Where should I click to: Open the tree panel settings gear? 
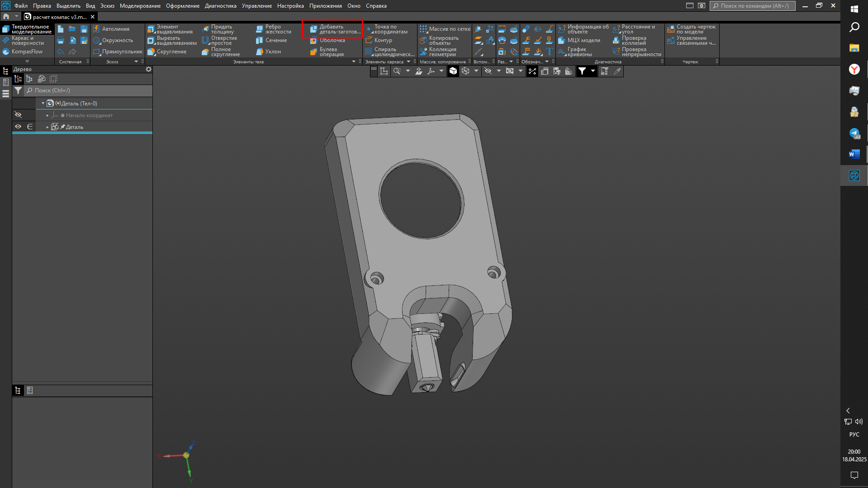148,69
